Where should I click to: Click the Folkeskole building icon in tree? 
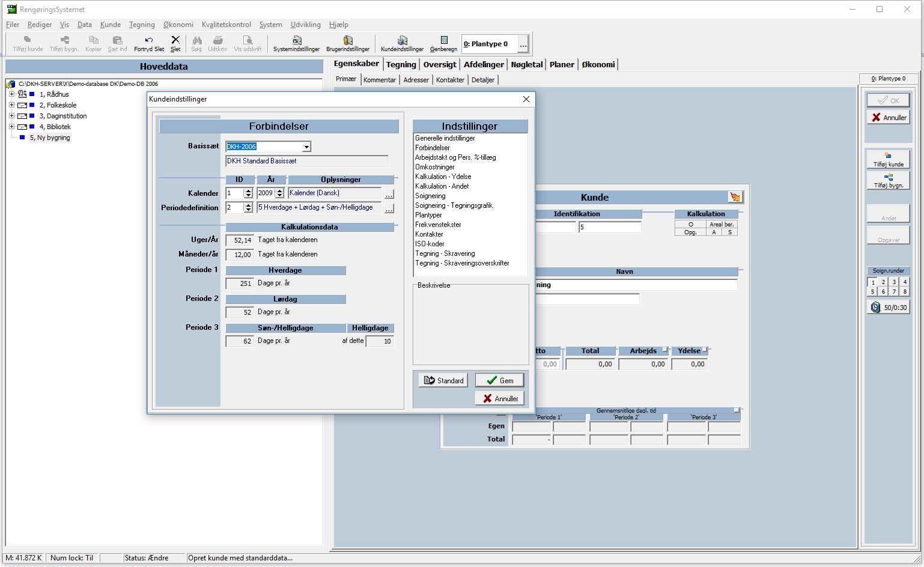tap(22, 105)
